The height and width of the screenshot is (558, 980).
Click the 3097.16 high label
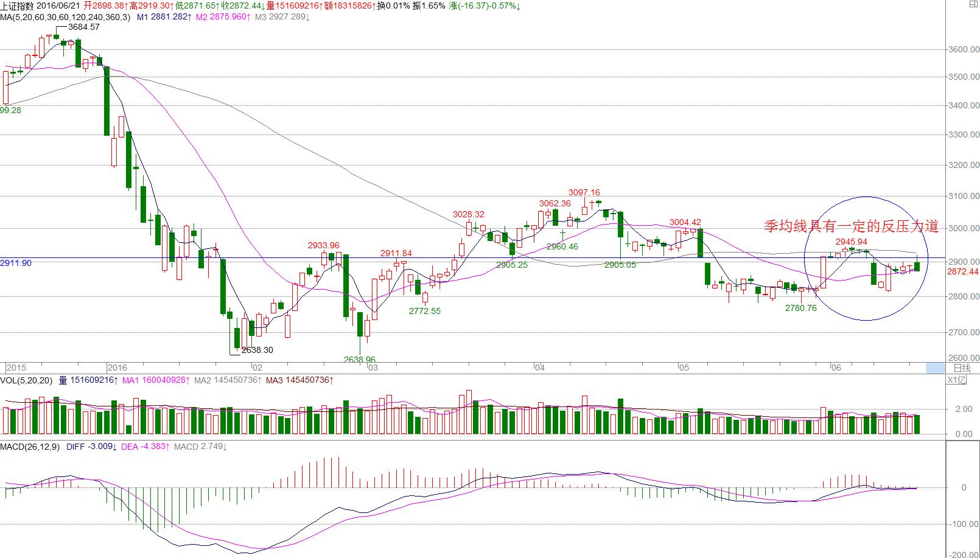pos(584,192)
